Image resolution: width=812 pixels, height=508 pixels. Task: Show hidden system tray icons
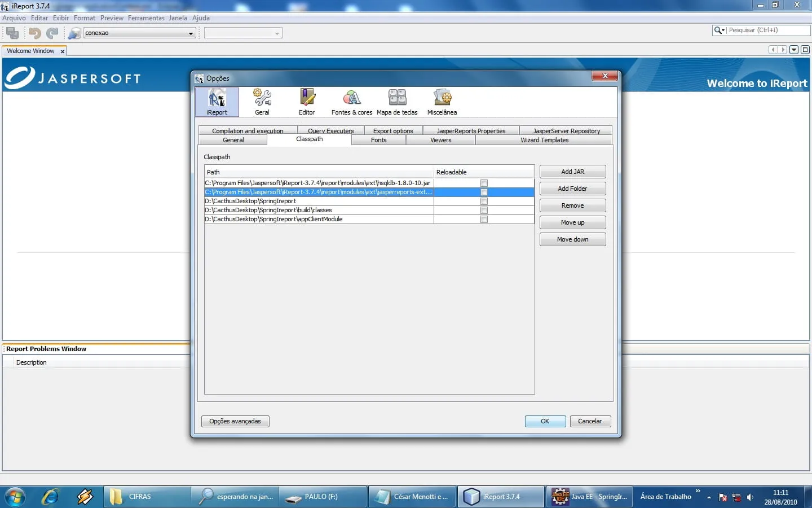coord(709,497)
